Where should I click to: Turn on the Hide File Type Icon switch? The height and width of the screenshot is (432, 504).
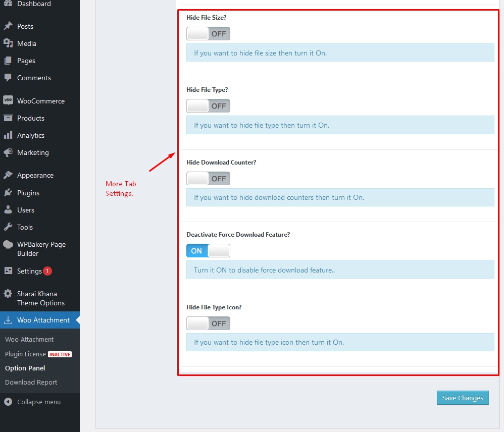click(x=208, y=323)
